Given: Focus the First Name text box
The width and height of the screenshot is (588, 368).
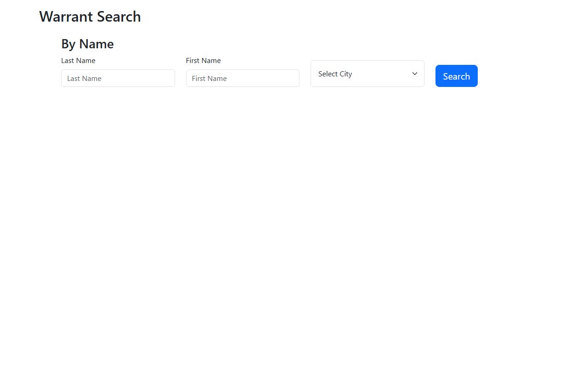Looking at the screenshot, I should pyautogui.click(x=243, y=78).
